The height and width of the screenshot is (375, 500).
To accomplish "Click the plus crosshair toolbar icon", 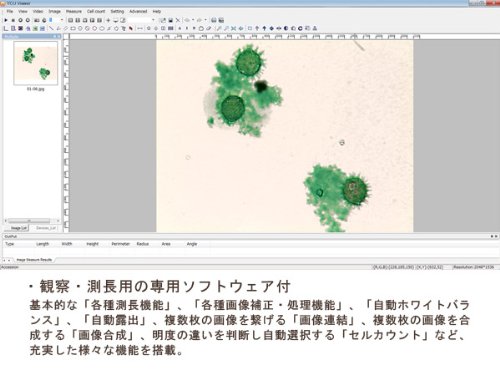I will [x=108, y=20].
